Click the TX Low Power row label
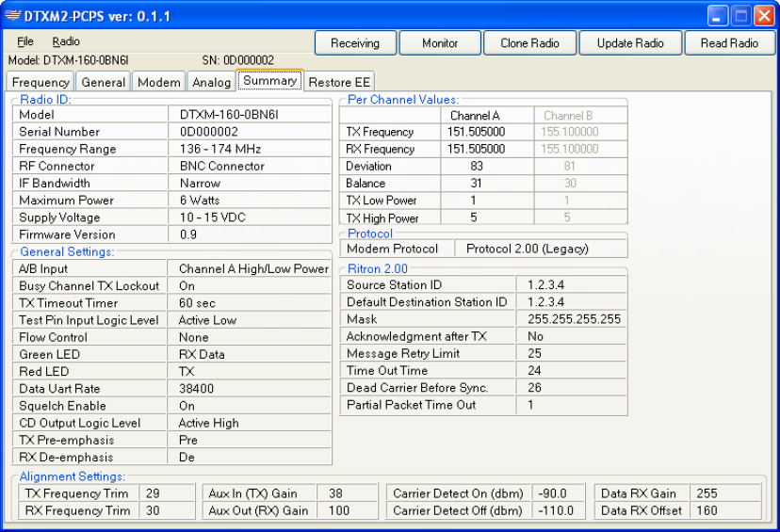This screenshot has height=532, width=780. [382, 201]
